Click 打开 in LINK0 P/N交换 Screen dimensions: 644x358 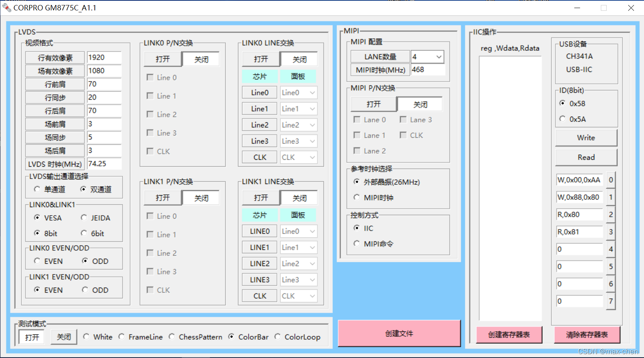163,59
